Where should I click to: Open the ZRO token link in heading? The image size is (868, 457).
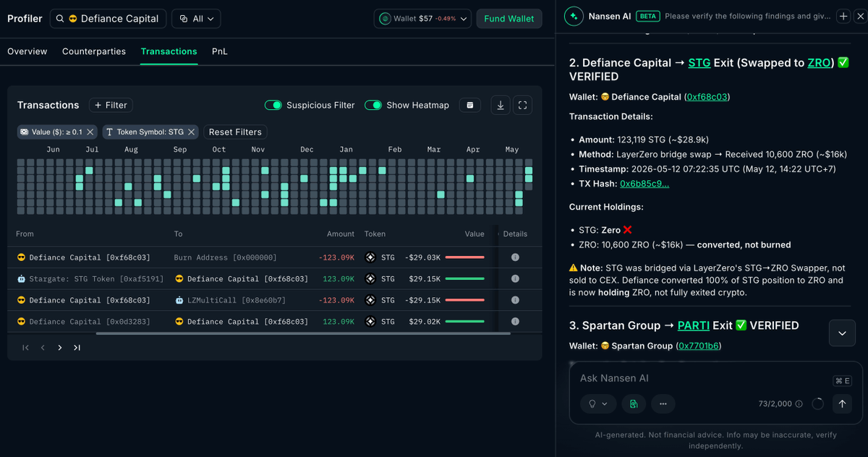point(819,63)
